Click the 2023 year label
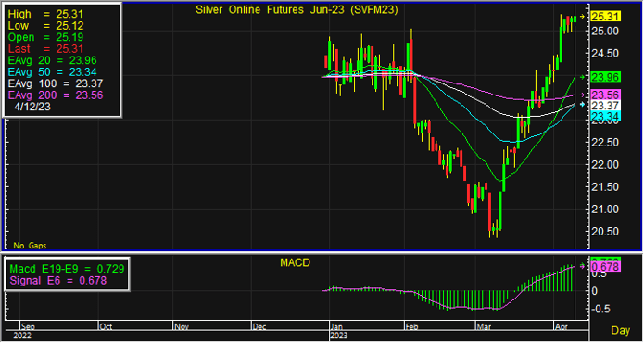Image resolution: width=644 pixels, height=343 pixels. (339, 336)
